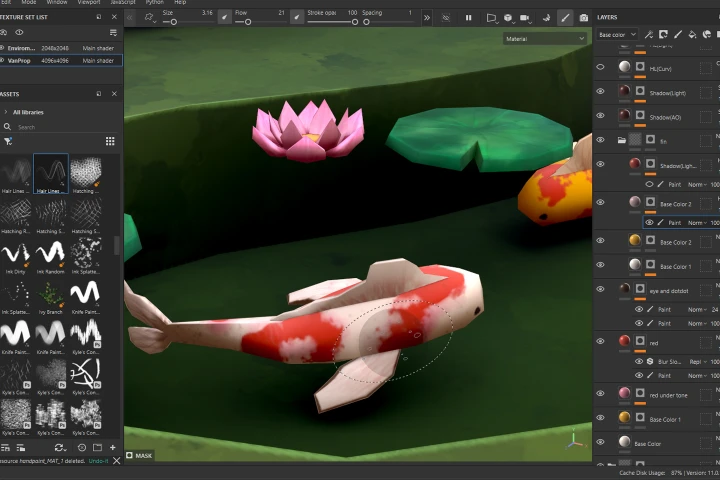Pause the viewport rendering
The image size is (720, 480).
468,17
